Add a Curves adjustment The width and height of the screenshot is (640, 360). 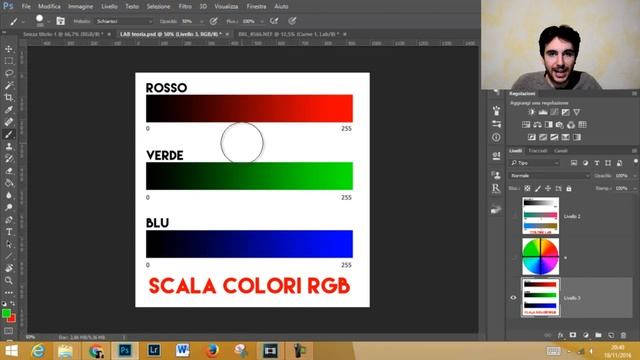click(554, 112)
